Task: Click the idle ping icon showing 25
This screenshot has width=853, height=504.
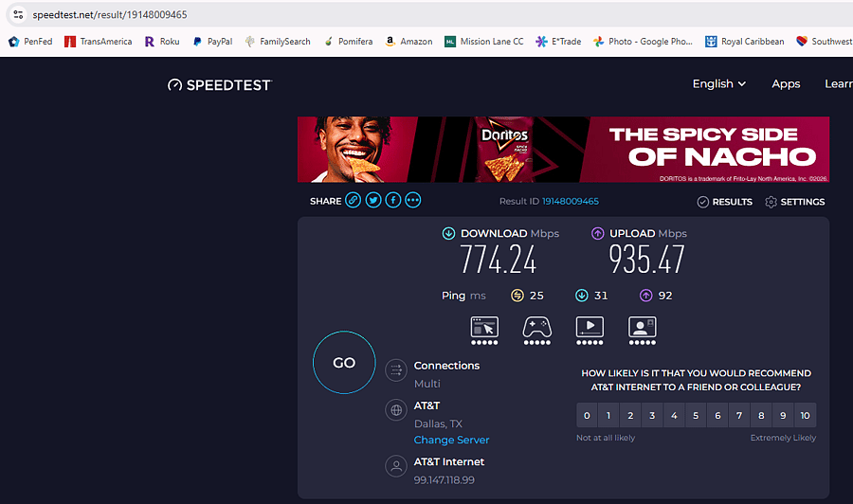Action: (517, 296)
